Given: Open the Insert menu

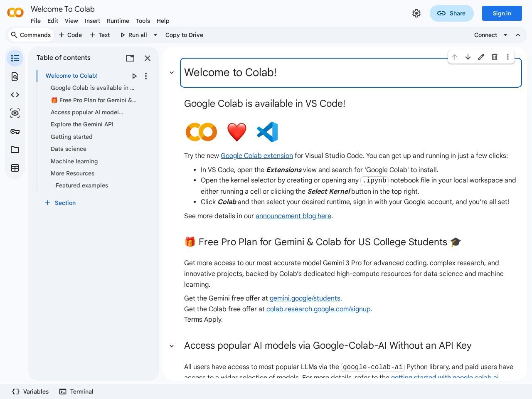Looking at the screenshot, I should click(92, 21).
